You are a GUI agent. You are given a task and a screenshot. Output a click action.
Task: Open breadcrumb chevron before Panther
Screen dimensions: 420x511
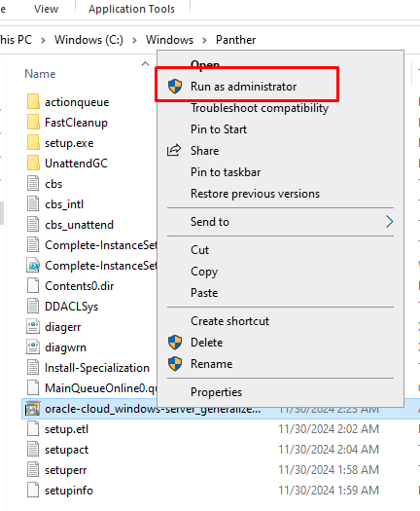204,41
